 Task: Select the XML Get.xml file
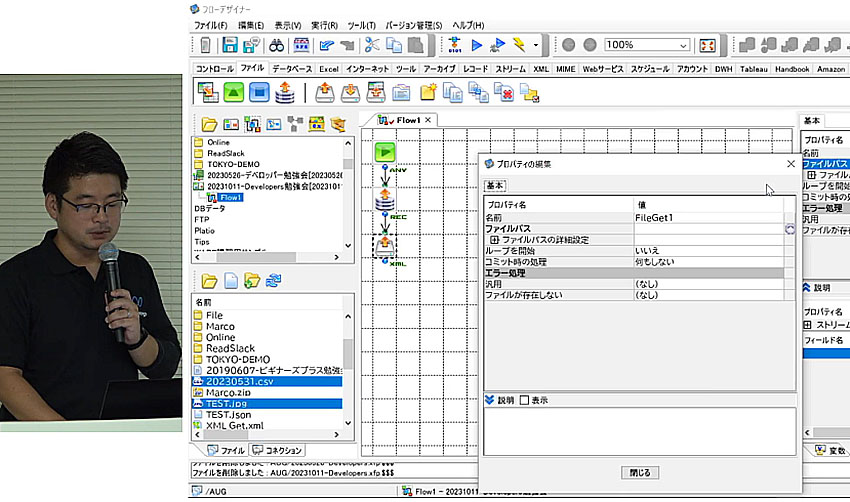click(234, 426)
